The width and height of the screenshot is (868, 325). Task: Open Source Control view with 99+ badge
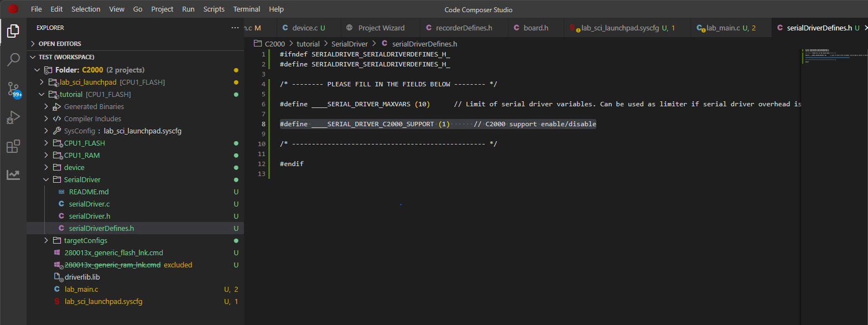(13, 89)
